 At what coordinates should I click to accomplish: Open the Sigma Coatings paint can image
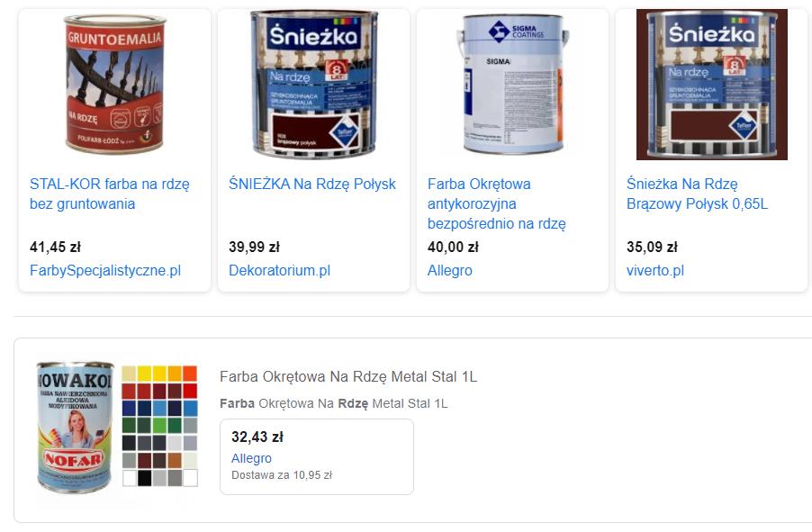coord(512,84)
